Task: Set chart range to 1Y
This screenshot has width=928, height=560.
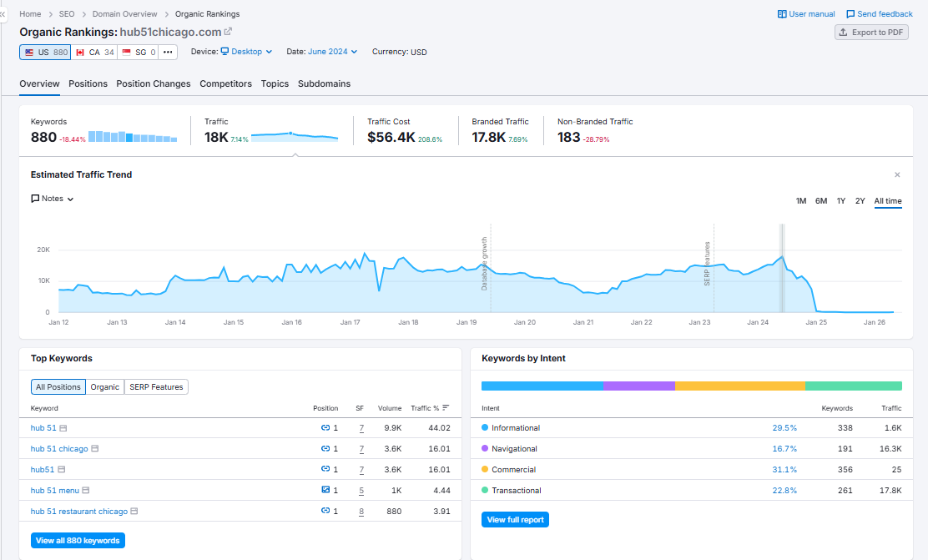Action: [x=841, y=201]
